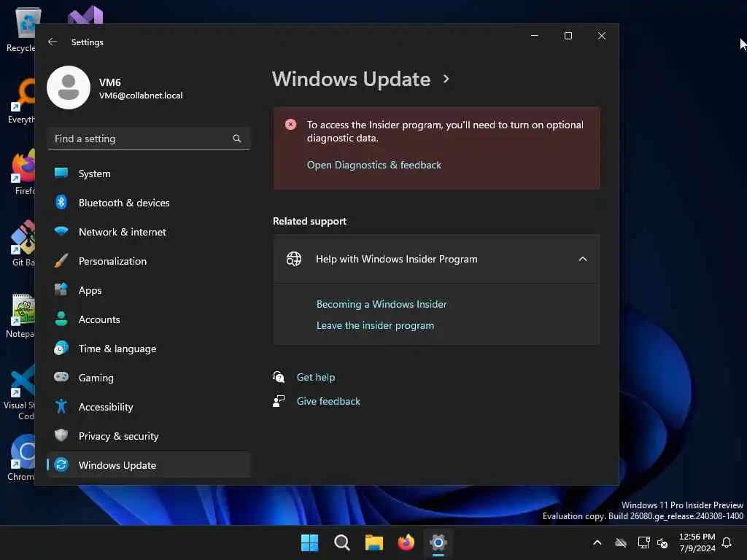Select the Chrome desktop shortcut
Image resolution: width=747 pixels, height=560 pixels.
click(x=22, y=457)
